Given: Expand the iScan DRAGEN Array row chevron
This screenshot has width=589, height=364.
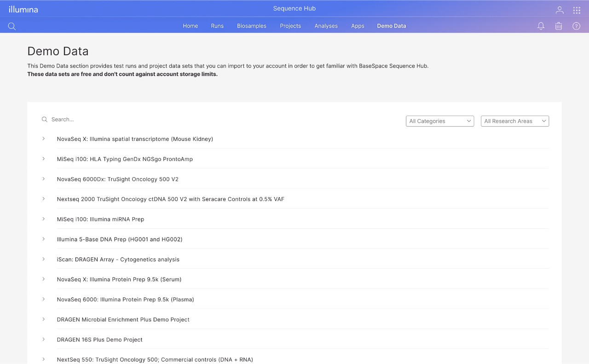Looking at the screenshot, I should point(44,259).
